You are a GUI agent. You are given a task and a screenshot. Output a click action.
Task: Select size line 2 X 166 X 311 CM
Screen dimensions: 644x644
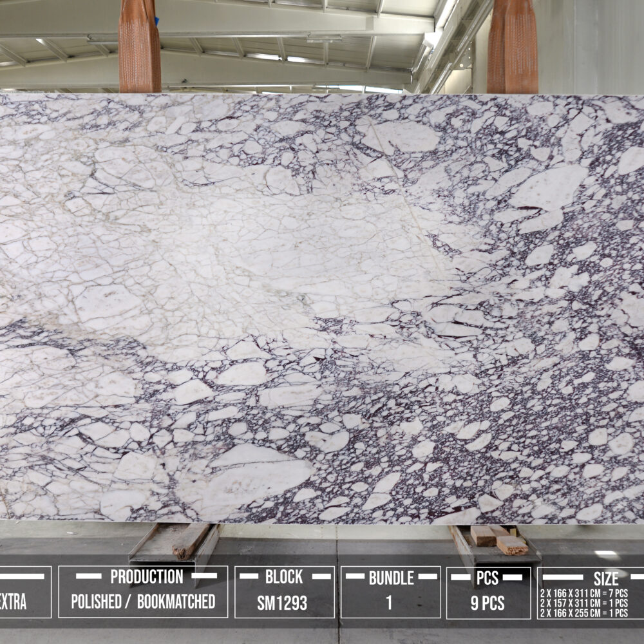click(583, 591)
